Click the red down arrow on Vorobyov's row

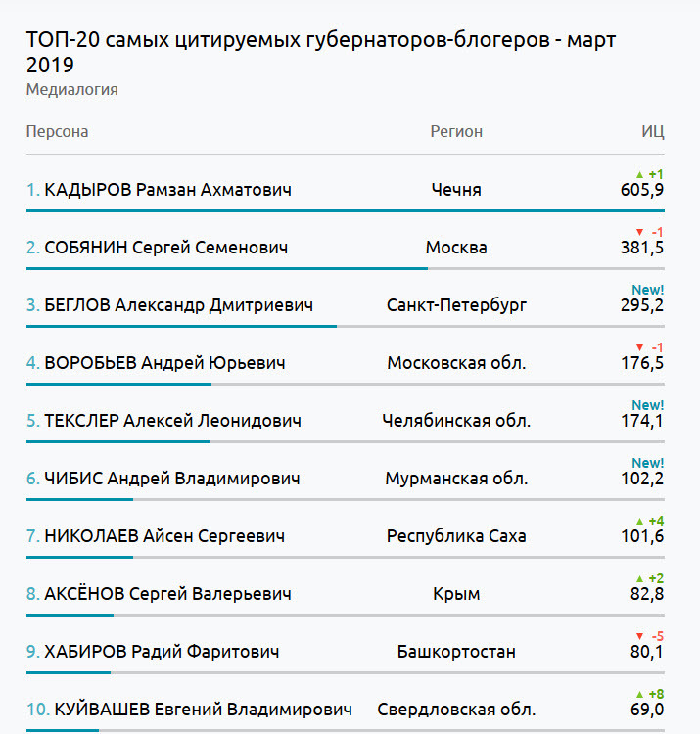point(640,347)
